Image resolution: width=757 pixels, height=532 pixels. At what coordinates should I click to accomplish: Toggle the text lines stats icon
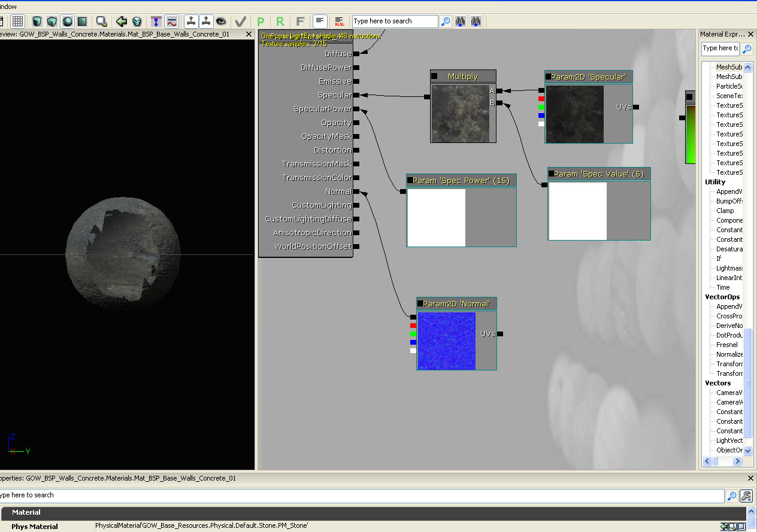pos(320,22)
